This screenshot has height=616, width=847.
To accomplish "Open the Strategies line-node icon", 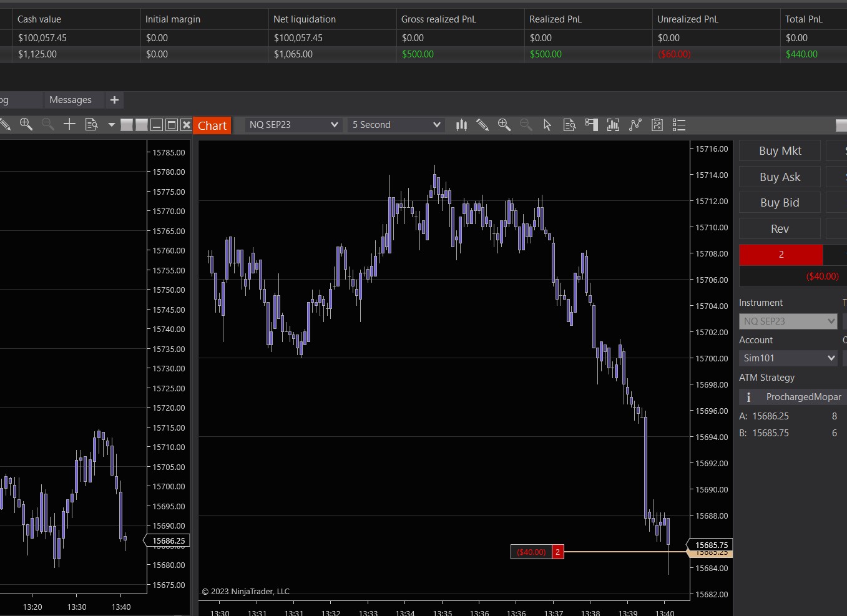I will [635, 125].
